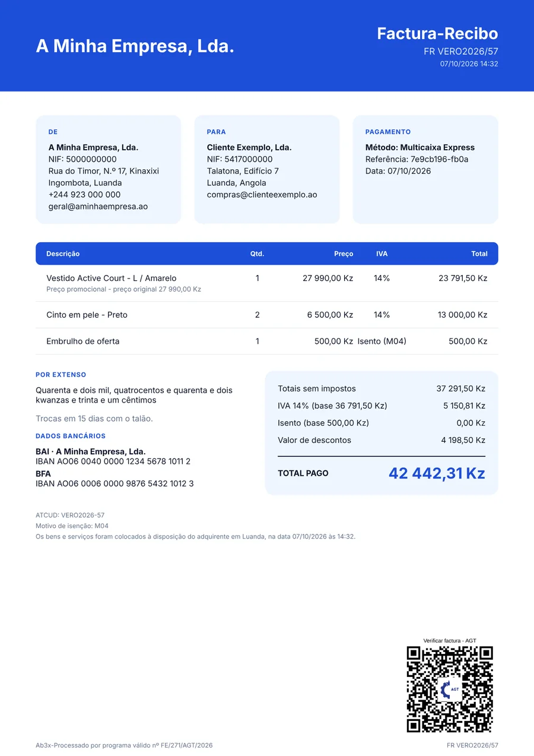534x756 pixels.
Task: Select the item "Embrulho de oferta"
Action: tap(83, 341)
